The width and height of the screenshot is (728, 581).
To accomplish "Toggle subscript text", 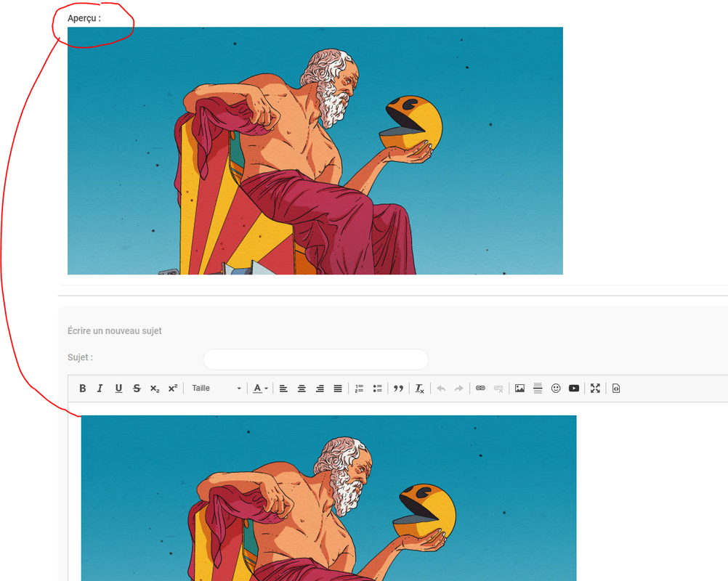I will [155, 389].
